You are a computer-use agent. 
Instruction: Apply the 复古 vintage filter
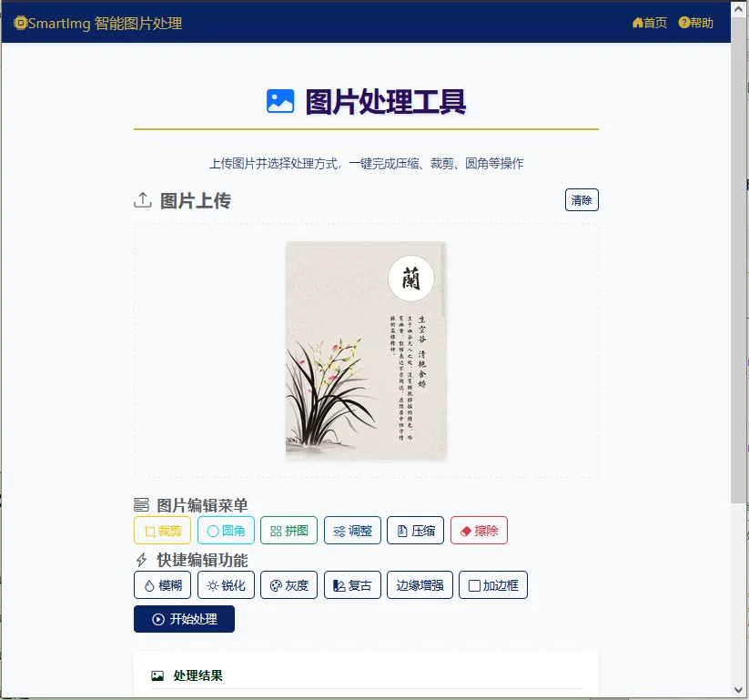(x=352, y=584)
